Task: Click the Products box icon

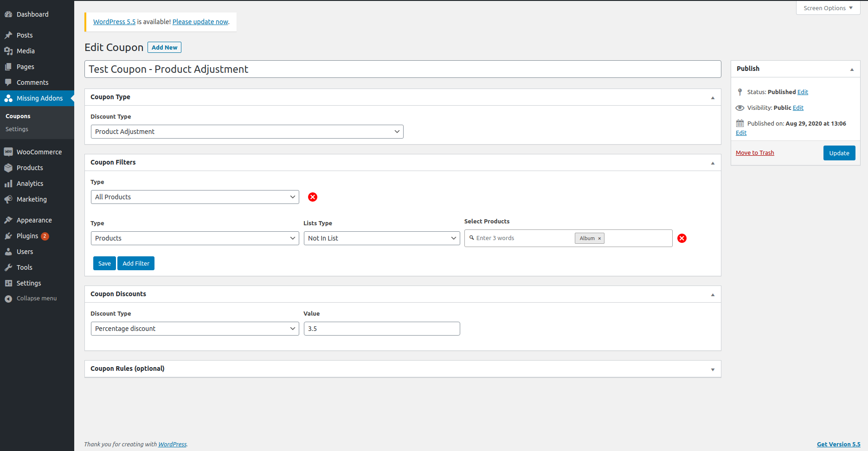Action: (8, 168)
